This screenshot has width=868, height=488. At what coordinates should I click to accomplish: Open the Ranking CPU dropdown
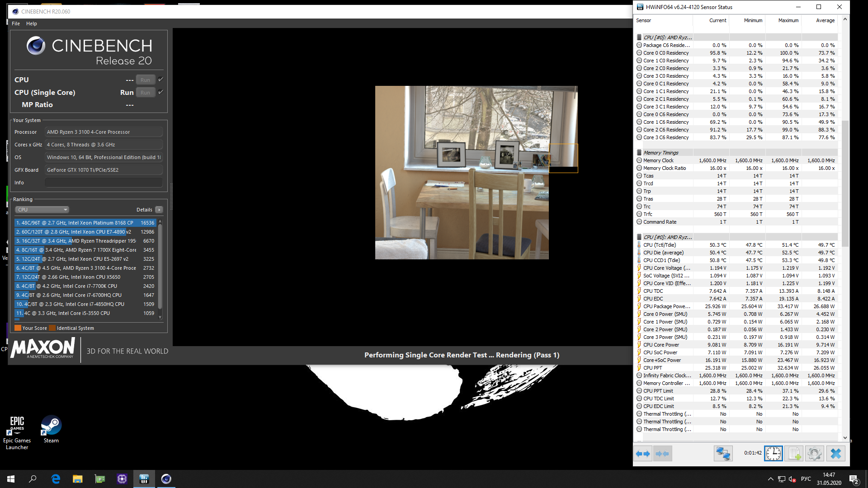(42, 210)
